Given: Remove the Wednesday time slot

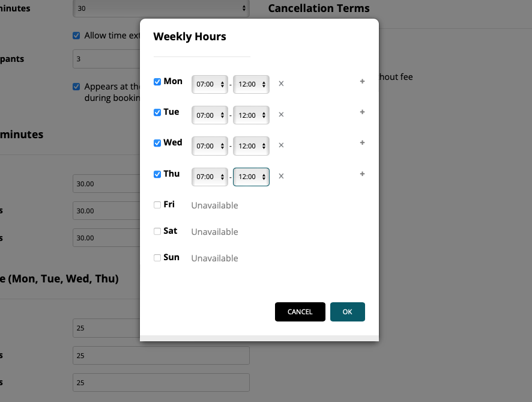Looking at the screenshot, I should click(x=281, y=145).
